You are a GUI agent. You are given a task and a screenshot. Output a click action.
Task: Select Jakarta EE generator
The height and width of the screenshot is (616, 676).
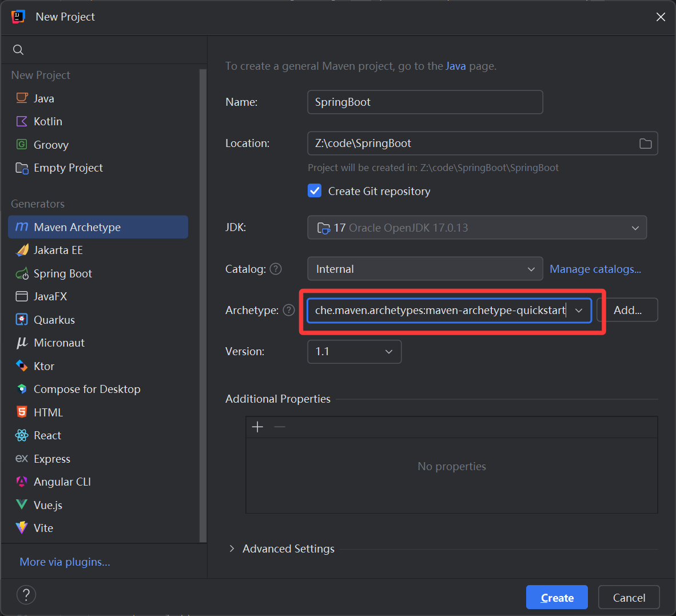pyautogui.click(x=58, y=250)
